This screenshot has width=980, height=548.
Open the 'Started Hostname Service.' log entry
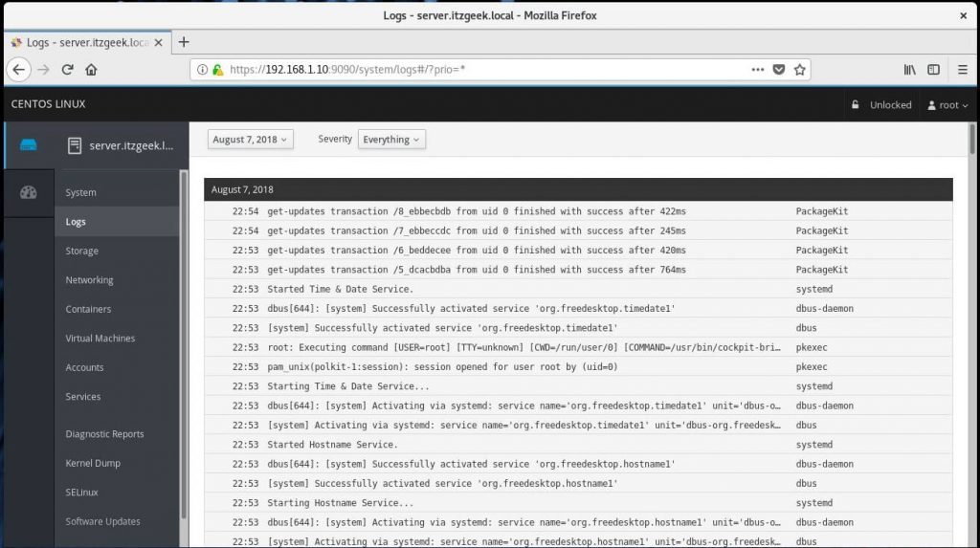pyautogui.click(x=578, y=445)
